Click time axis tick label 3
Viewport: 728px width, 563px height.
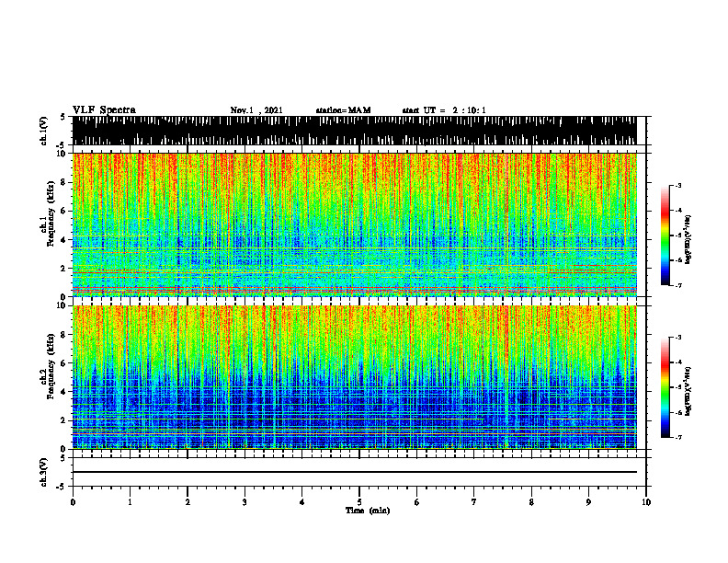[x=245, y=502]
